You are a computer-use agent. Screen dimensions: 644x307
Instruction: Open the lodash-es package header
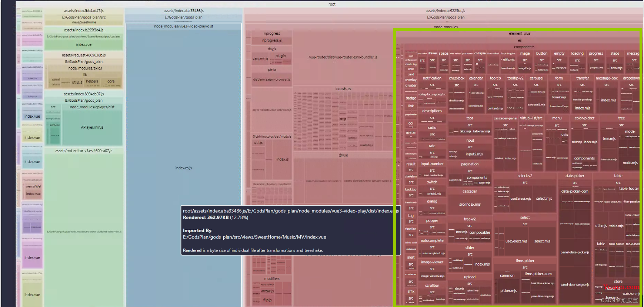click(x=343, y=89)
